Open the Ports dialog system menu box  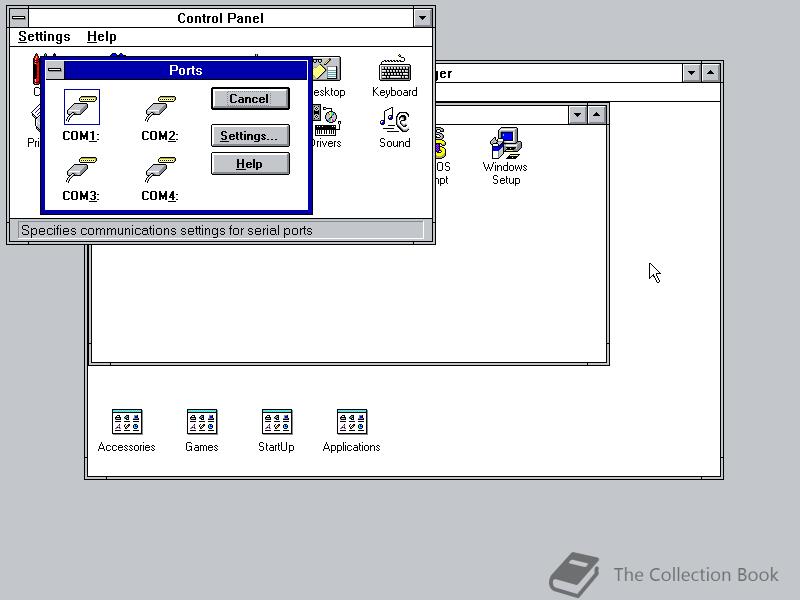(55, 70)
